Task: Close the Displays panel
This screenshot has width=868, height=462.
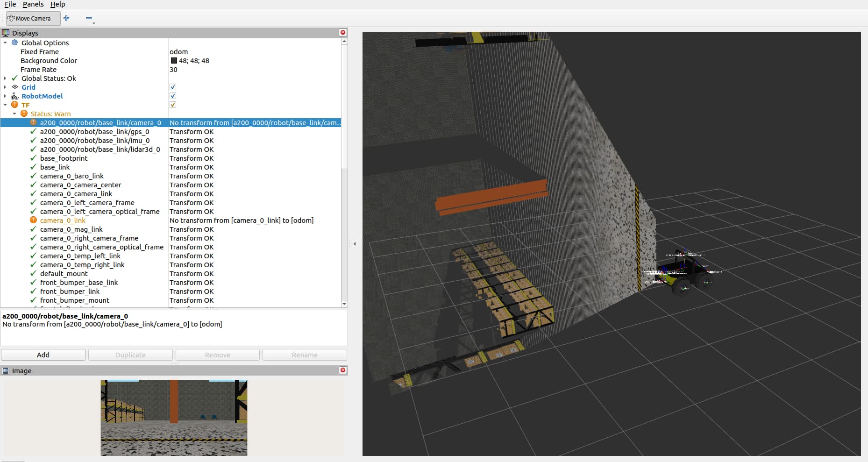Action: (343, 32)
